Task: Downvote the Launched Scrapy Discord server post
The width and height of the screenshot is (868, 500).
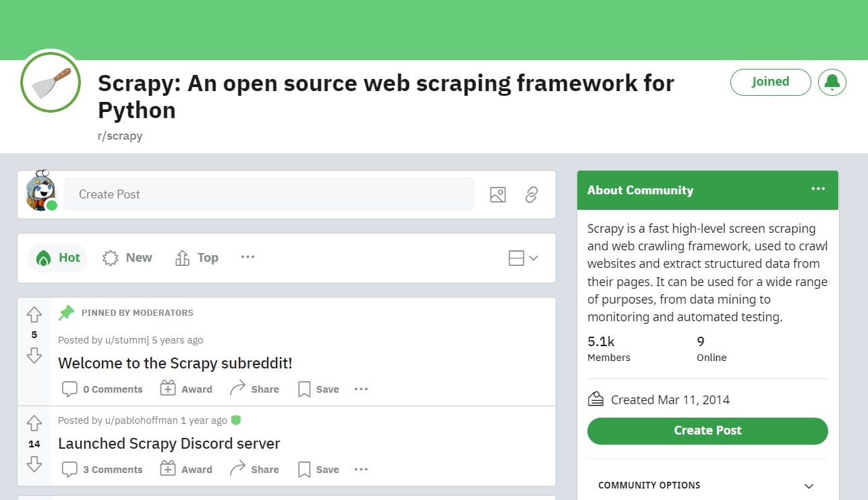Action: (x=34, y=464)
